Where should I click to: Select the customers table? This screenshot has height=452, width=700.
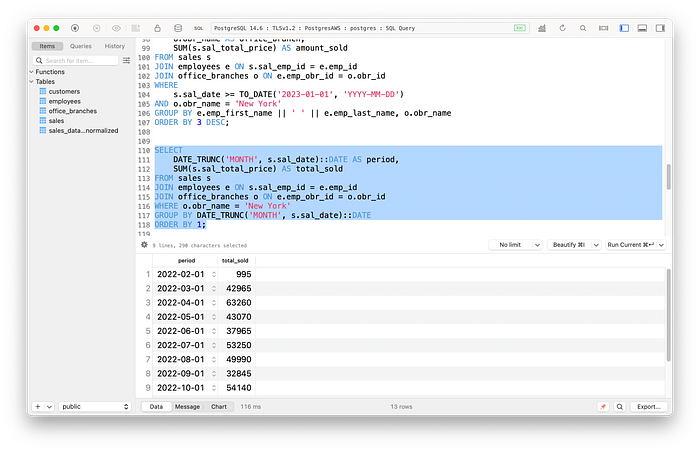point(64,91)
